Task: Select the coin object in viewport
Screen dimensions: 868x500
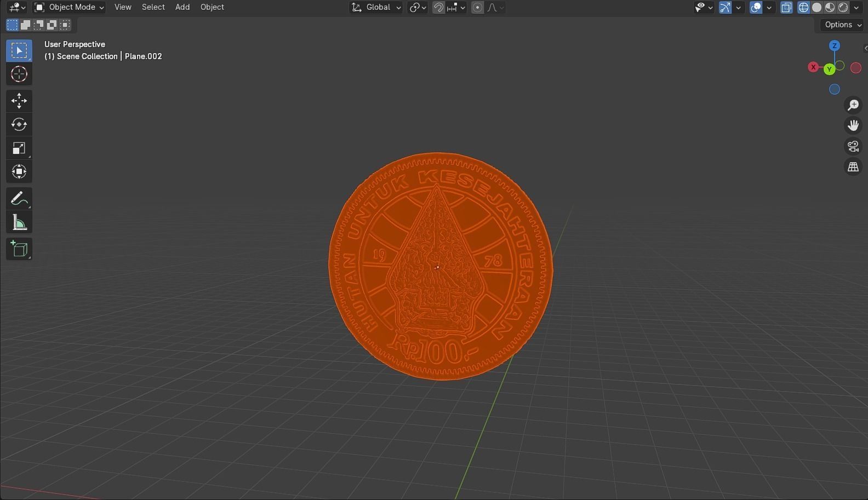Action: [441, 266]
